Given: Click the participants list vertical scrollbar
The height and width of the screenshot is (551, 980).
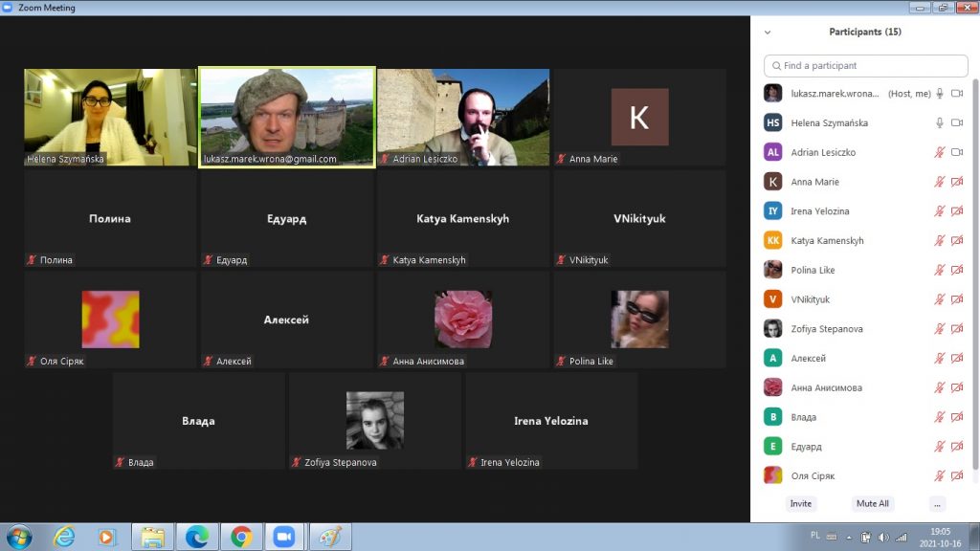Looking at the screenshot, I should 975,287.
